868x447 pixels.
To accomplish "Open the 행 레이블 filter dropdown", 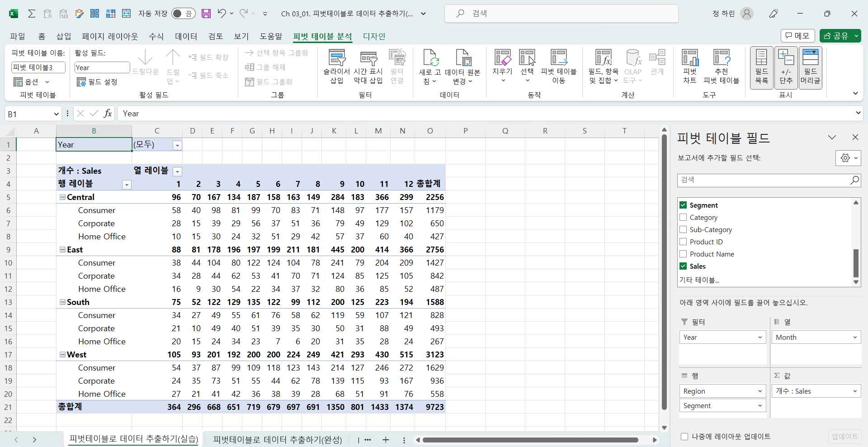I will (127, 185).
